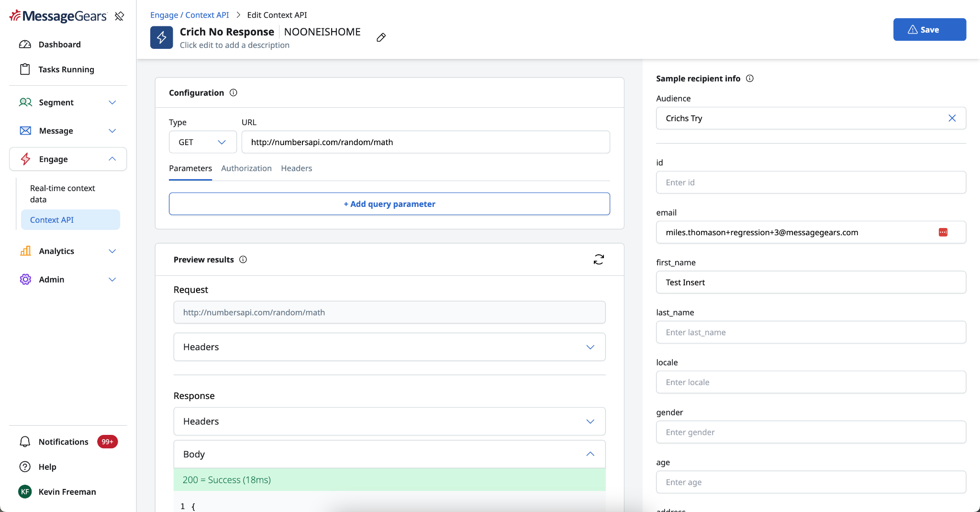The width and height of the screenshot is (980, 512).
Task: Open the Dashboard gauge icon
Action: (25, 45)
